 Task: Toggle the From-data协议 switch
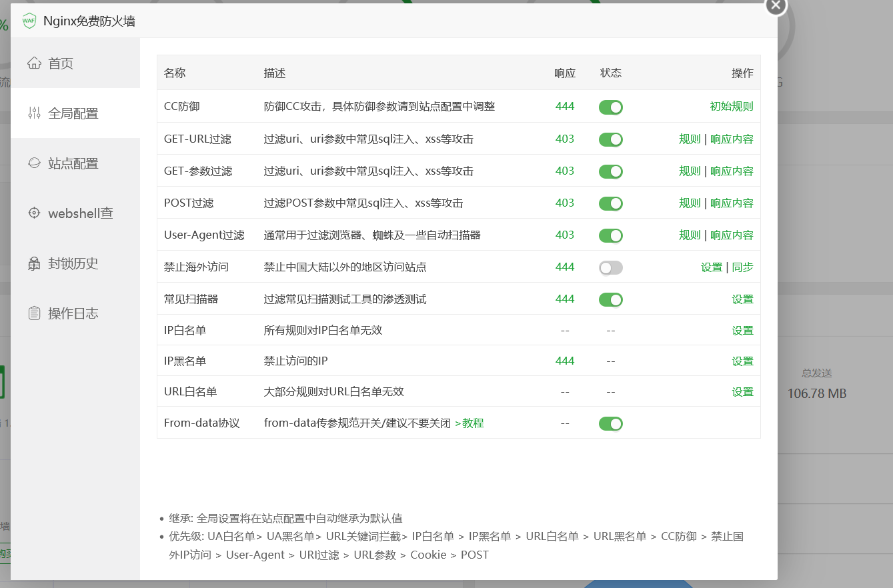tap(610, 423)
